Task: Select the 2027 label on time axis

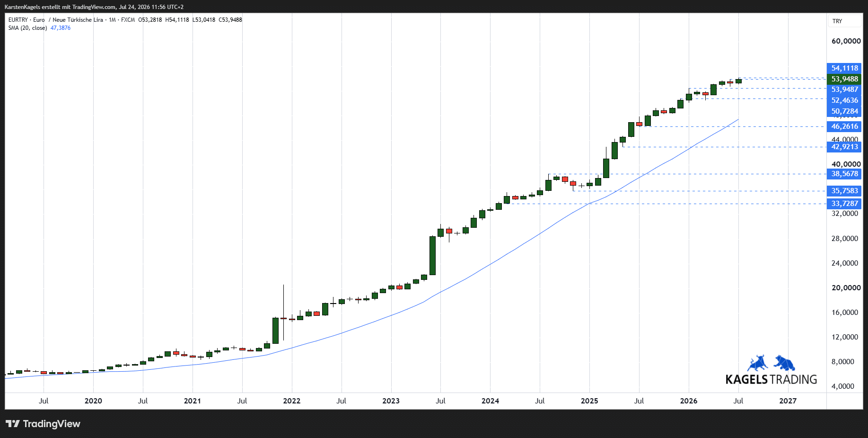Action: [x=788, y=401]
